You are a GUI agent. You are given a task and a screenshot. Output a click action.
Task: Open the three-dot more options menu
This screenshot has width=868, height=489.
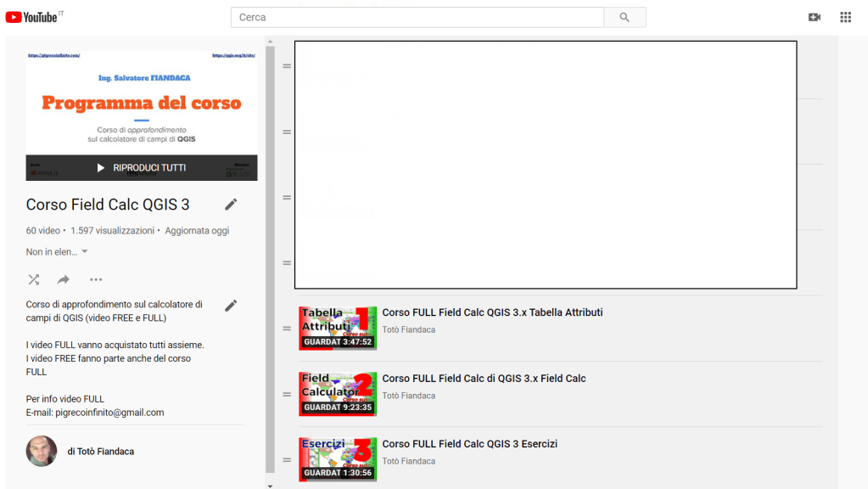(x=96, y=279)
